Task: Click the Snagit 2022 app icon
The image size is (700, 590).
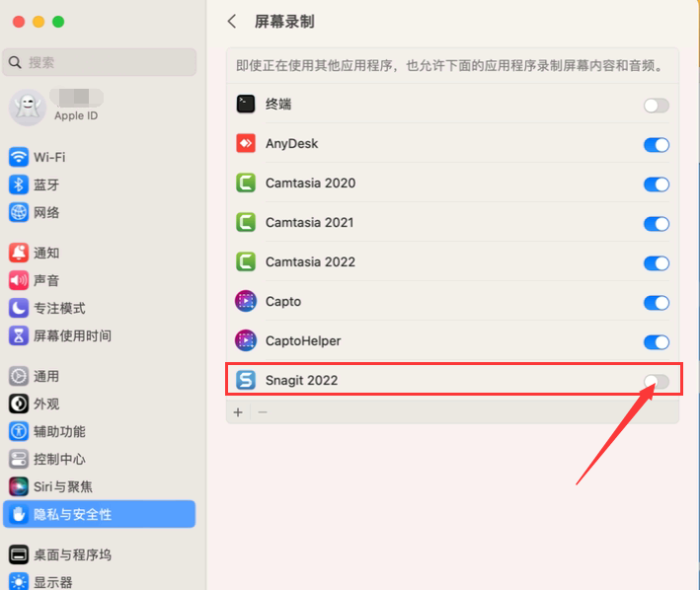Action: (x=246, y=380)
